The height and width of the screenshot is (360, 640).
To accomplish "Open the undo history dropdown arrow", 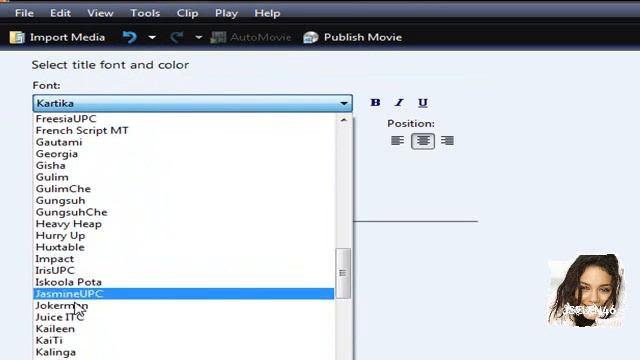I will tap(152, 38).
